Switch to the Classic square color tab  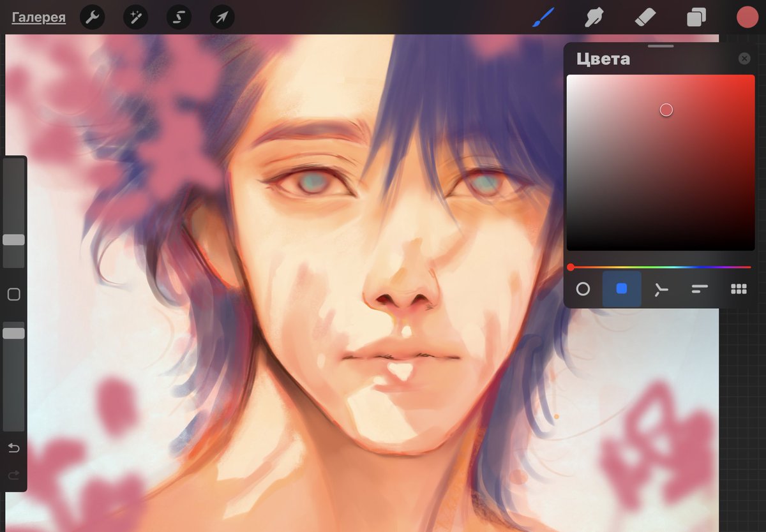[x=622, y=289]
